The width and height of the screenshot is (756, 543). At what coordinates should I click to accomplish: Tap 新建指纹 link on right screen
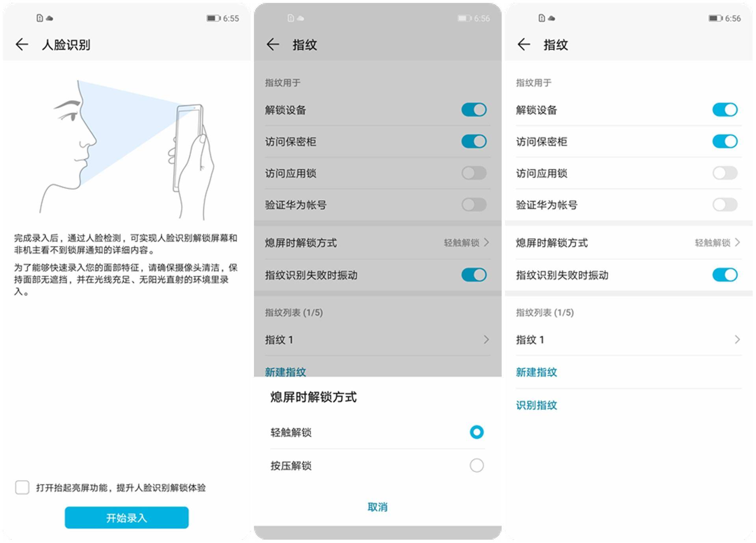536,372
